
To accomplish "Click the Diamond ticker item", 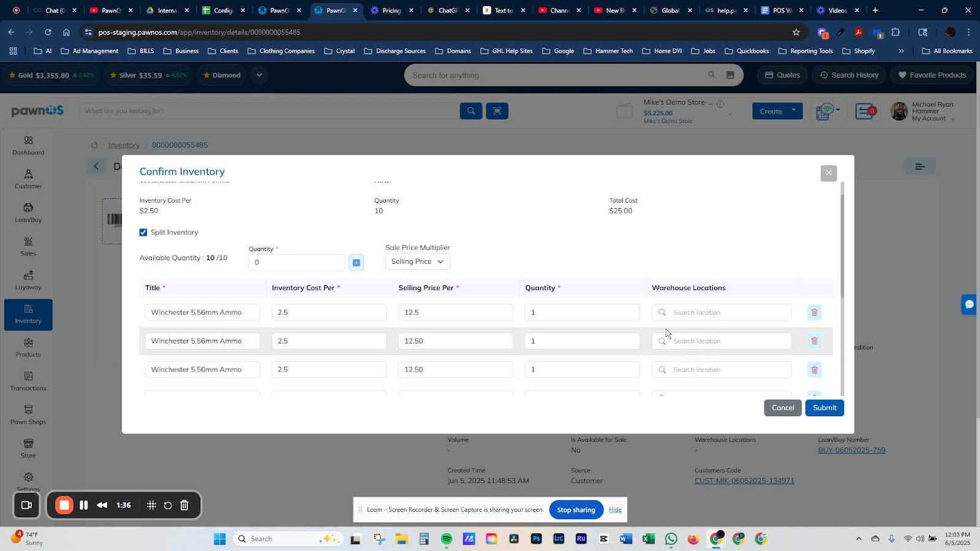I will [221, 75].
